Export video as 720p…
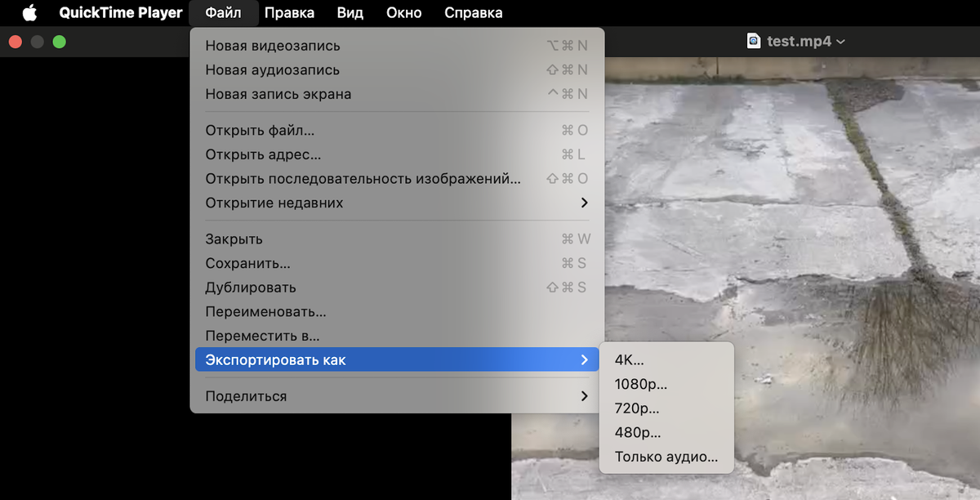Screen dimensions: 980x500 [x=667, y=408]
